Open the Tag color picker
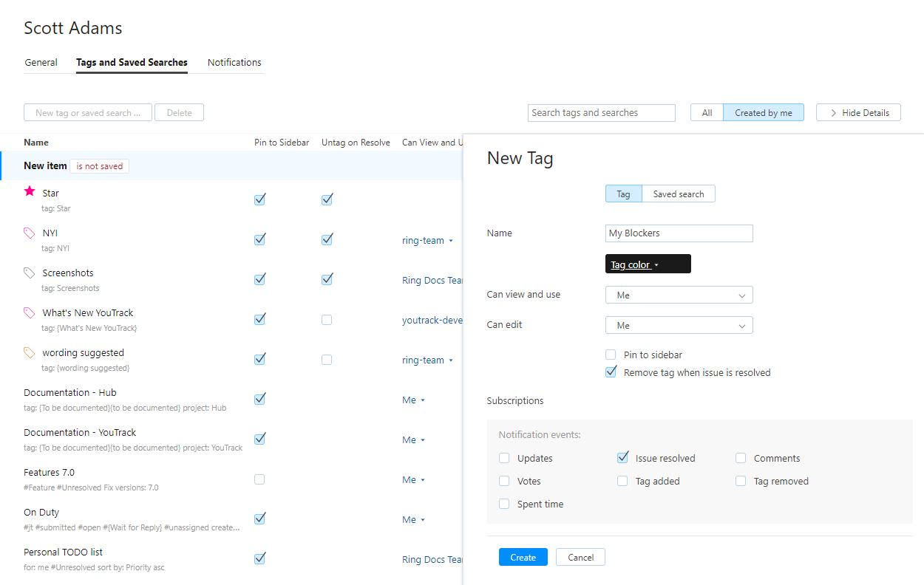 coord(648,264)
